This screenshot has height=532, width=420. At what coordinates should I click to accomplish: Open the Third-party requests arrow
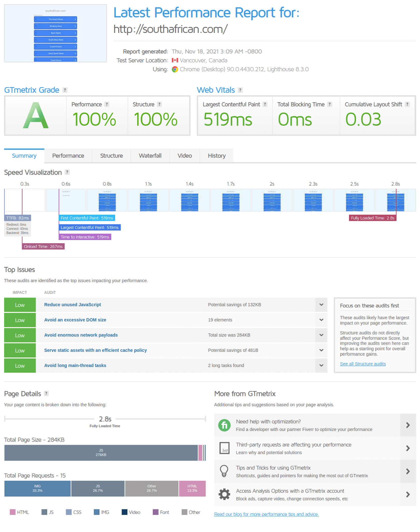[408, 448]
